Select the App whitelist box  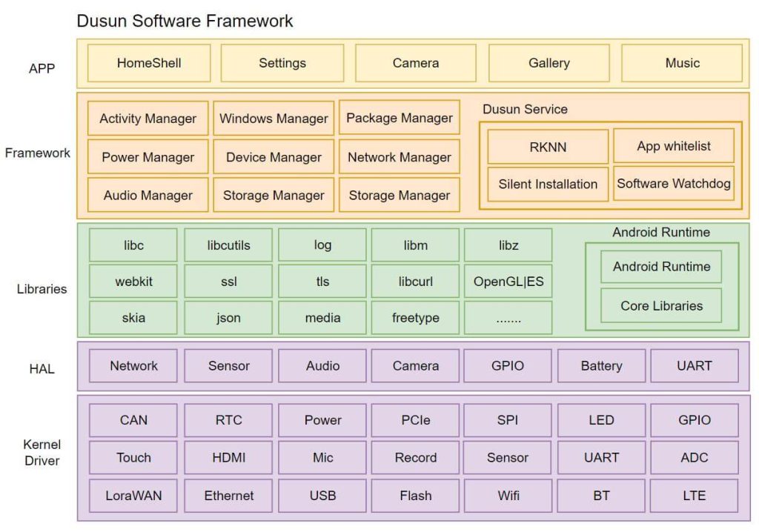click(674, 146)
